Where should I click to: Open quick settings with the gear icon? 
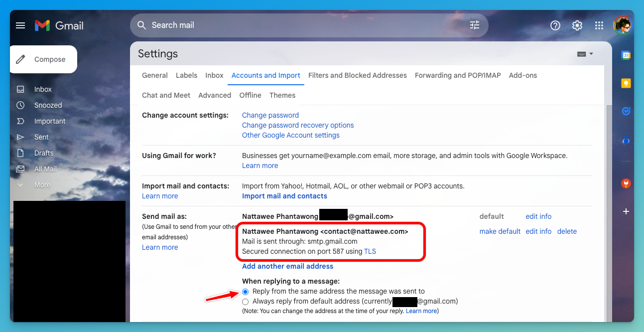coord(577,25)
